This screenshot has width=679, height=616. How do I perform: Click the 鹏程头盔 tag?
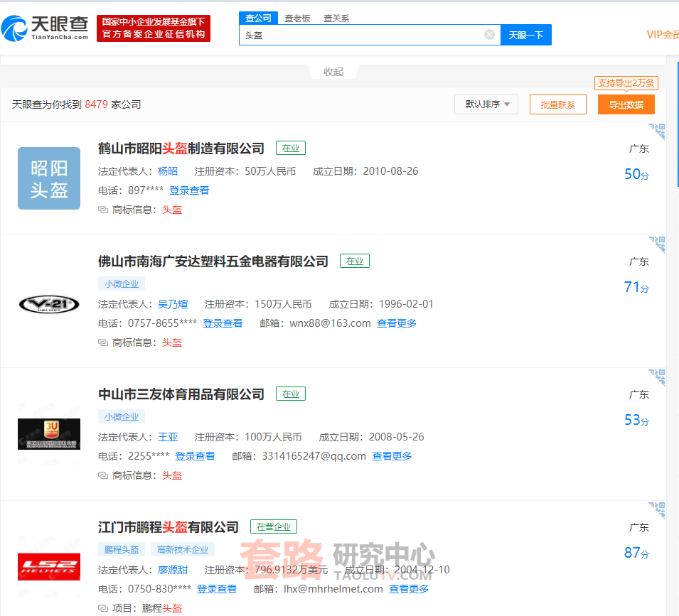click(x=122, y=549)
